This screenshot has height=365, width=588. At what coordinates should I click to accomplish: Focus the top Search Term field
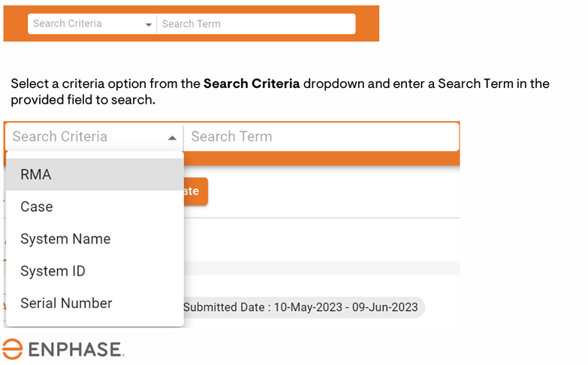click(255, 24)
